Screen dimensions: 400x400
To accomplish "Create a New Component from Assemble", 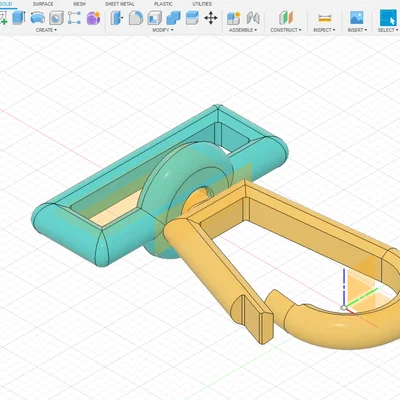I will (x=234, y=18).
